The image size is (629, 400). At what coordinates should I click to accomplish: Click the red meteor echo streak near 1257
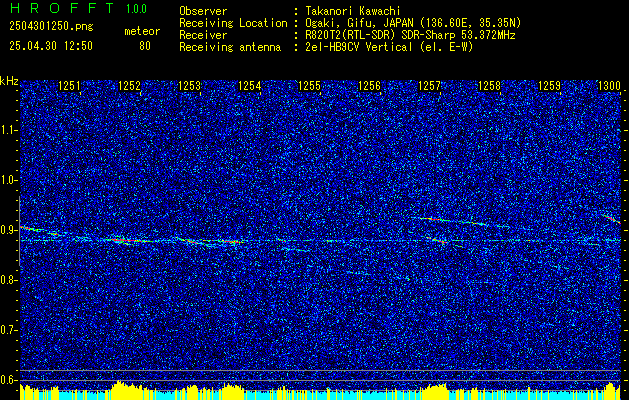pos(437,240)
